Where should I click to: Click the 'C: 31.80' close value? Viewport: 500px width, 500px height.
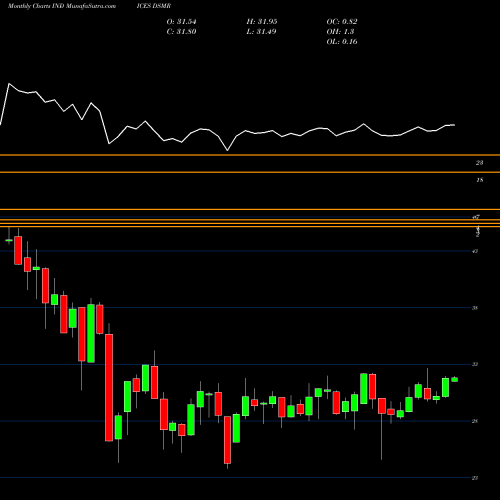[x=181, y=32]
